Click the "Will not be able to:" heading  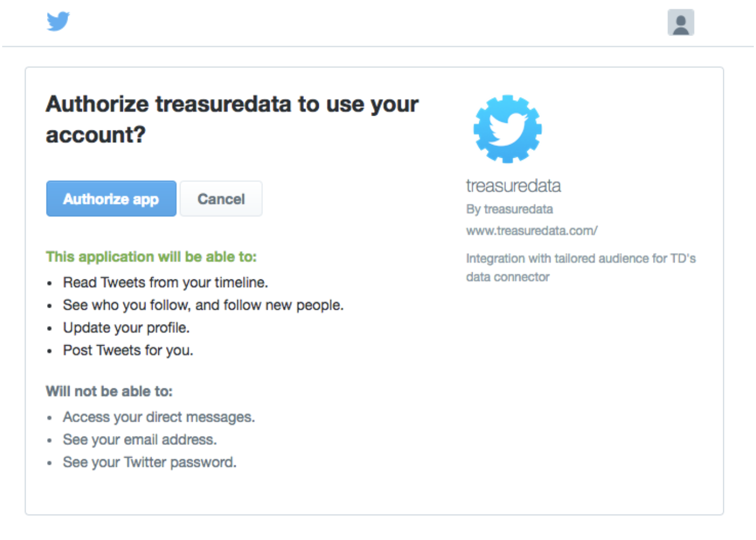(109, 392)
